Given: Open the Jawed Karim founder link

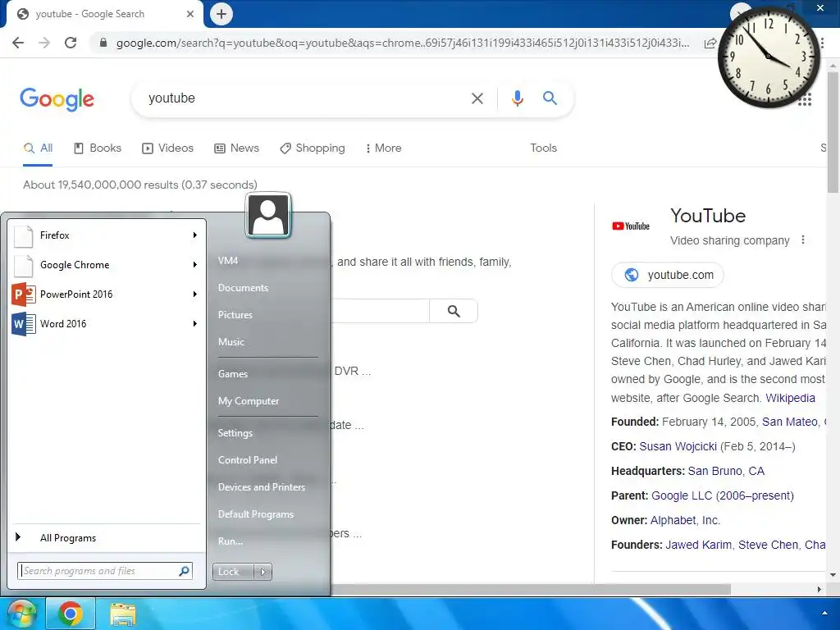Looking at the screenshot, I should (699, 545).
